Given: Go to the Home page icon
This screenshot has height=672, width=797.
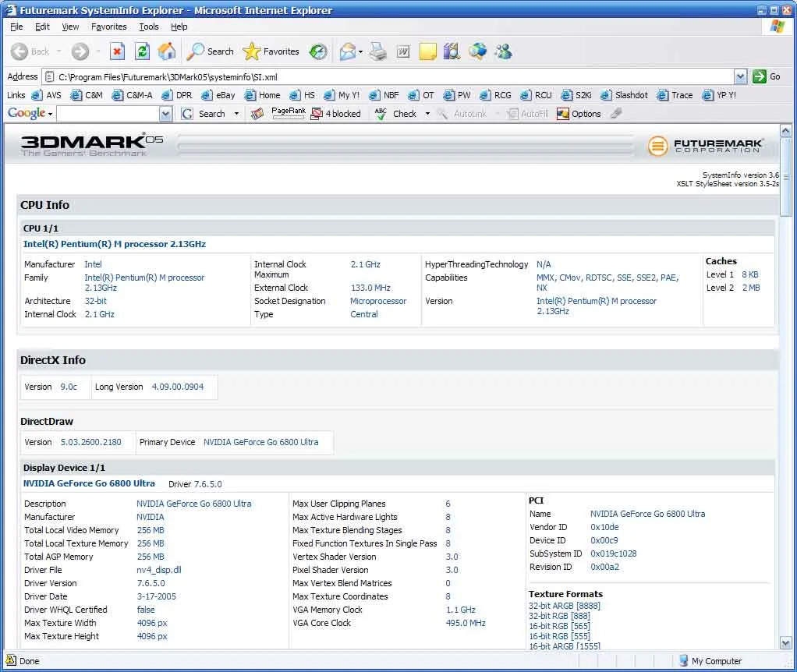Looking at the screenshot, I should [167, 52].
